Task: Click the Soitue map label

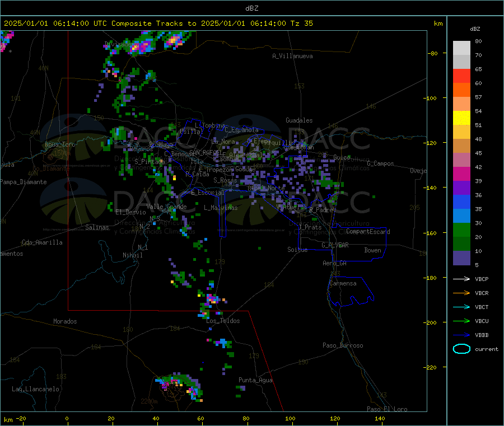Action: pyautogui.click(x=297, y=250)
